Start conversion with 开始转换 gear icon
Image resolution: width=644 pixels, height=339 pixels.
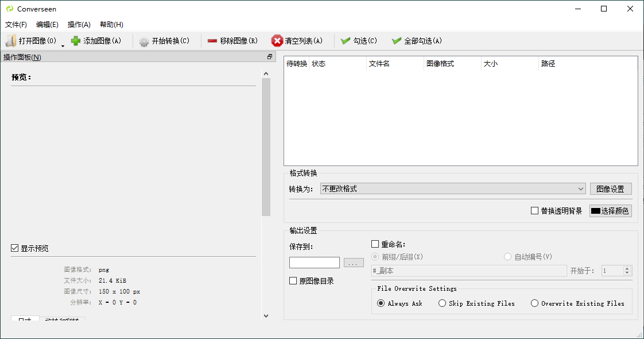164,41
